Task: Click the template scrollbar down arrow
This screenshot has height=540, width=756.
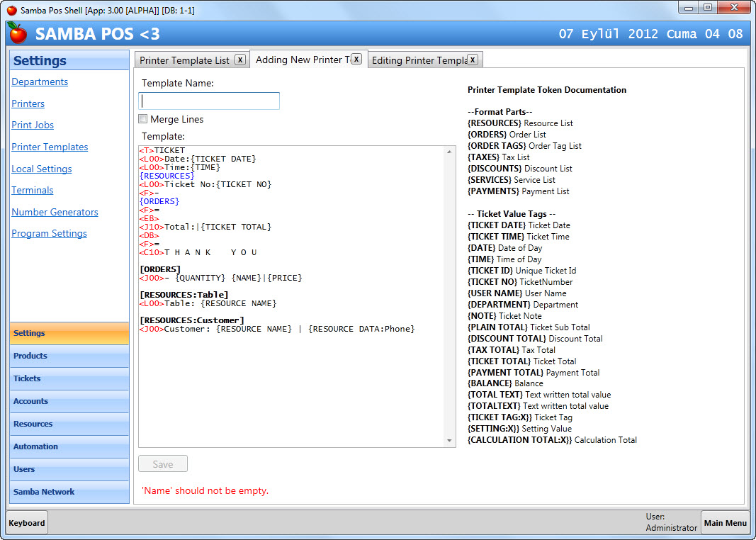Action: point(449,441)
